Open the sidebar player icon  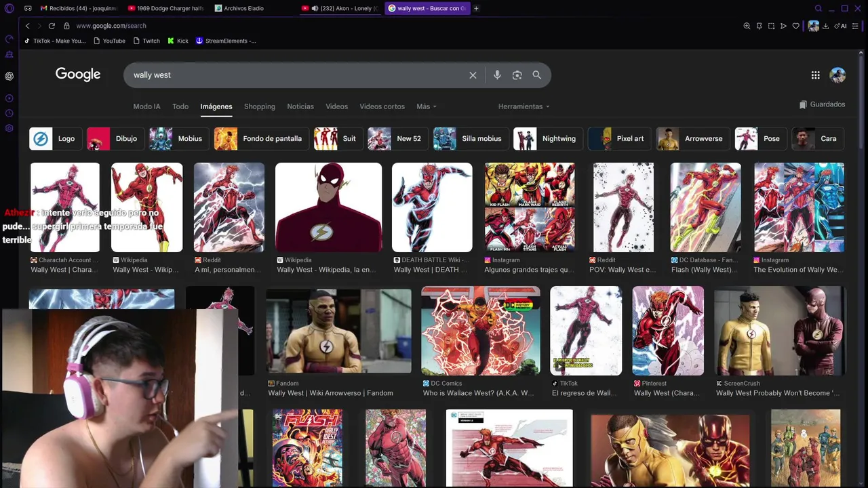9,98
